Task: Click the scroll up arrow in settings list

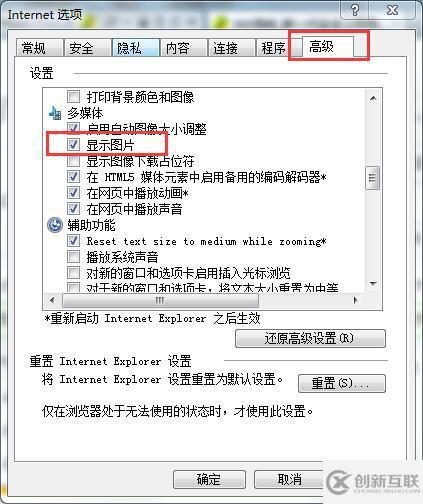Action: pos(373,98)
